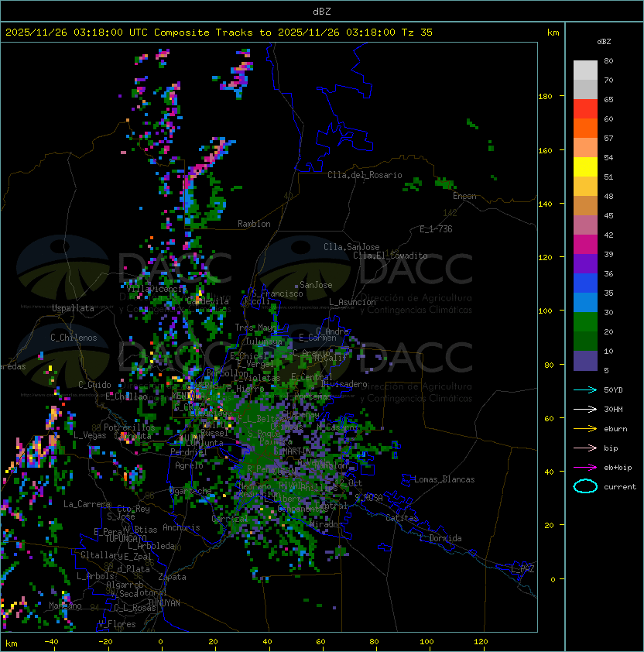Click the 'TUNUYAN' map label
644x652 pixels.
tap(164, 603)
